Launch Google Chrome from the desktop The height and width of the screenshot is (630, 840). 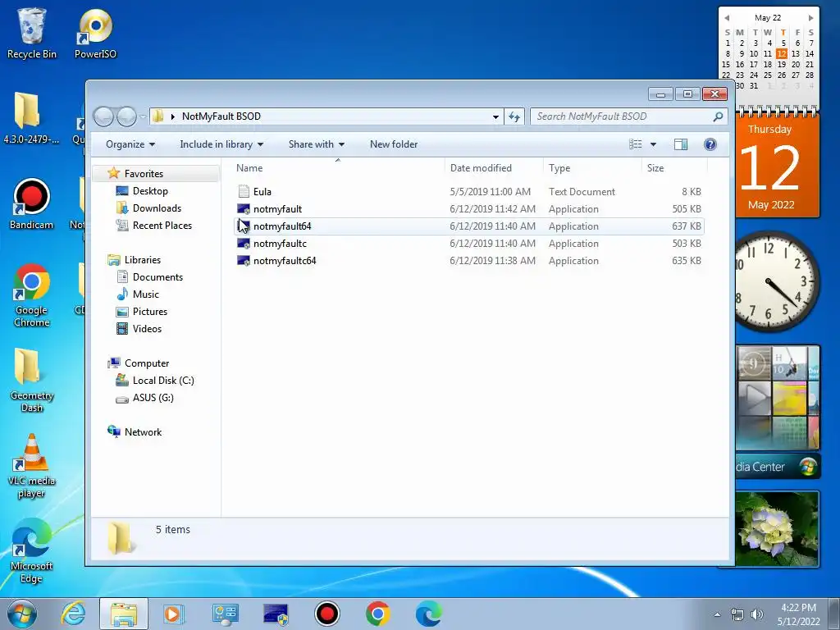click(32, 294)
